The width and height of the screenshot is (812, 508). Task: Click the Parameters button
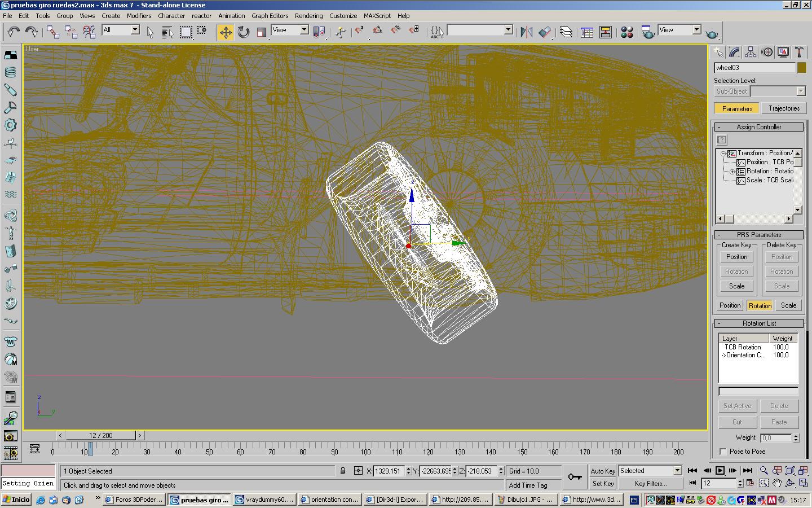pyautogui.click(x=737, y=108)
